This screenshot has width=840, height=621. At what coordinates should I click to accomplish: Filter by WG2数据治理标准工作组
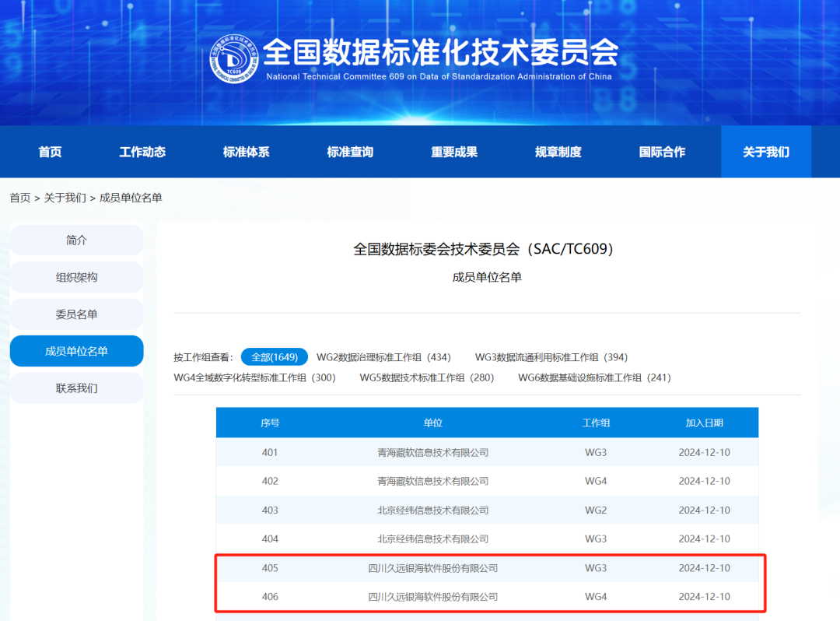click(383, 357)
